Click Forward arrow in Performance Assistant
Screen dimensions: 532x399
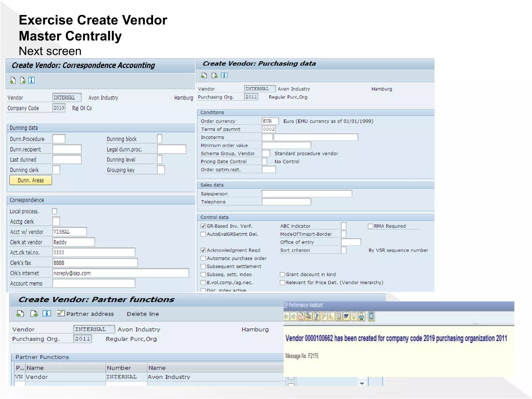294,317
